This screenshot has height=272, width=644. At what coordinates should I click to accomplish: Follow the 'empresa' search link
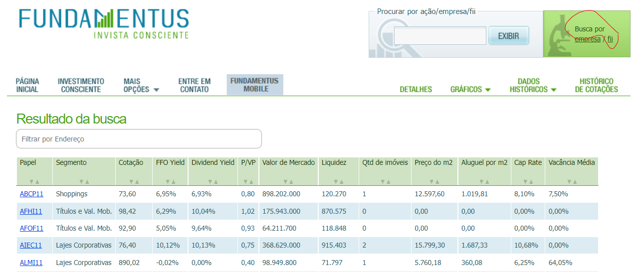point(588,39)
